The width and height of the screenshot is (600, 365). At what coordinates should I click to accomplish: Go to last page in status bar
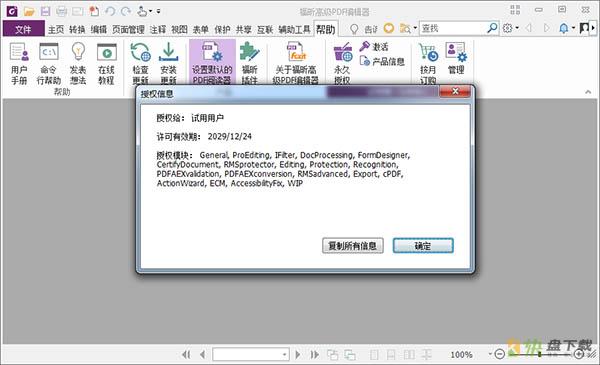(x=315, y=355)
